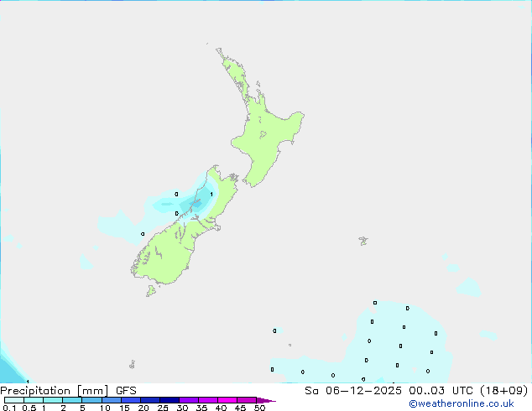The width and height of the screenshot is (532, 411).
Task: Click the 20–25 mm legend color box
Action: 150,400
